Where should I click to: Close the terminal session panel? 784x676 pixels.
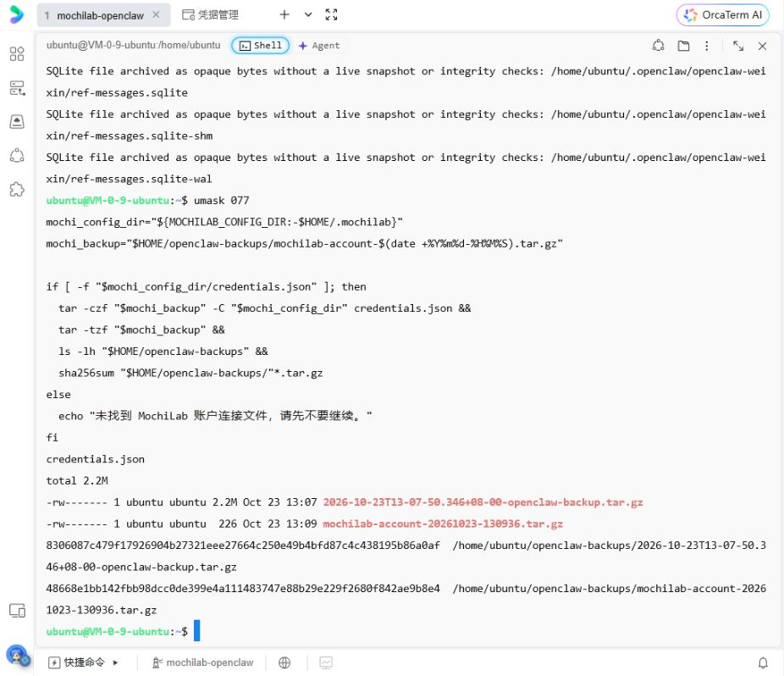click(x=762, y=46)
